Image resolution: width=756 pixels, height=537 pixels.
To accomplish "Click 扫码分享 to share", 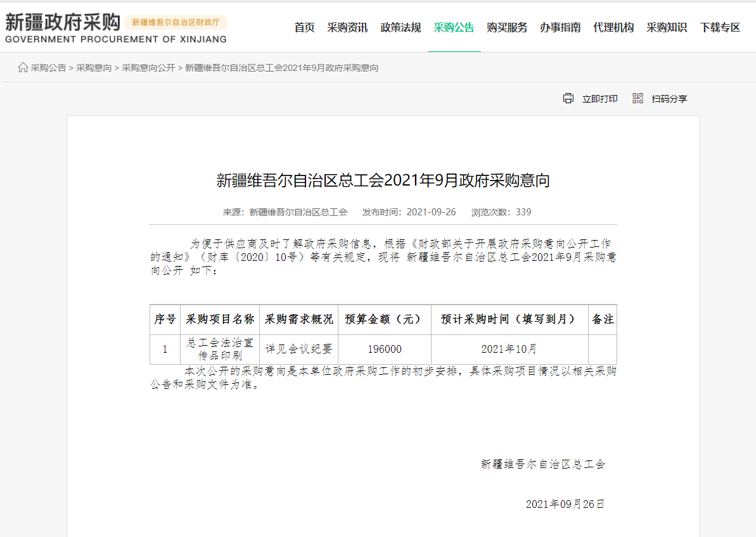I will coord(669,99).
